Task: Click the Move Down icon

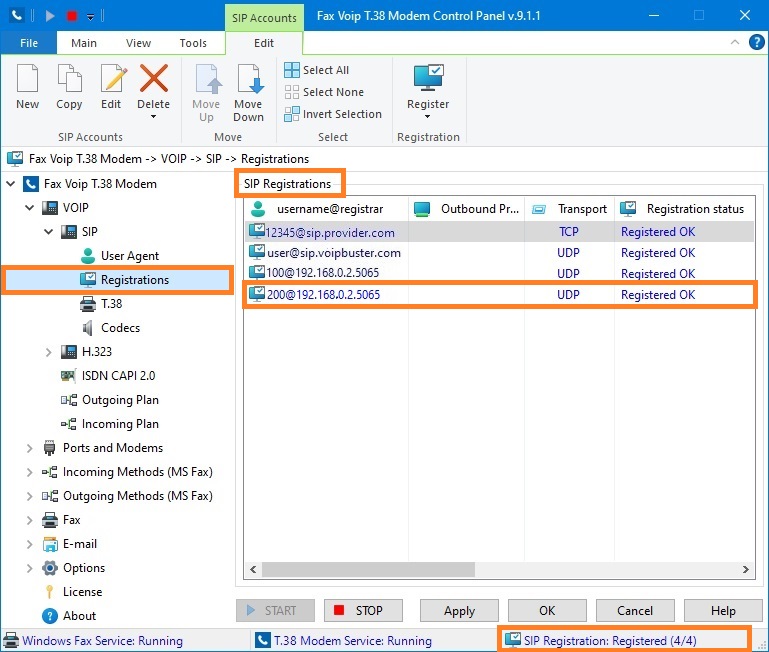Action: (x=250, y=78)
